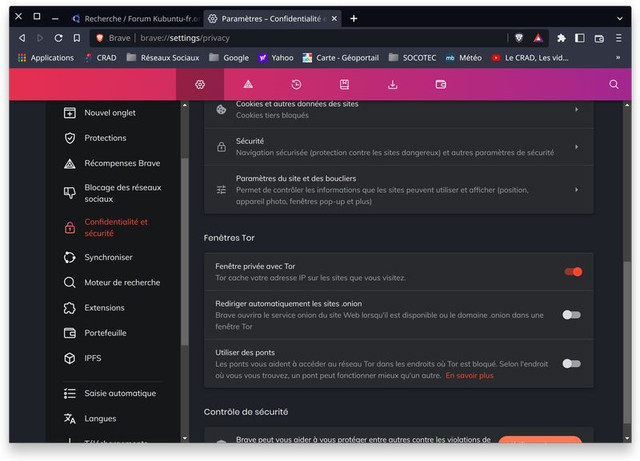Open the tab search chevron dropdown
The height and width of the screenshot is (461, 640).
pos(620,18)
